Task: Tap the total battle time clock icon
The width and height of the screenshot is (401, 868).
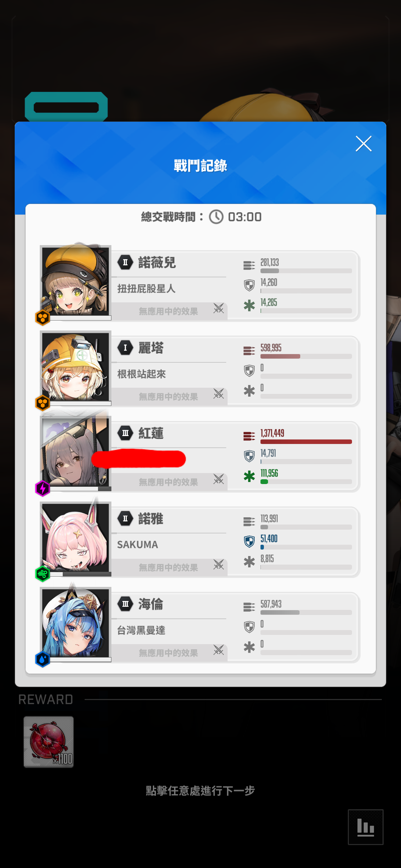Action: coord(216,217)
